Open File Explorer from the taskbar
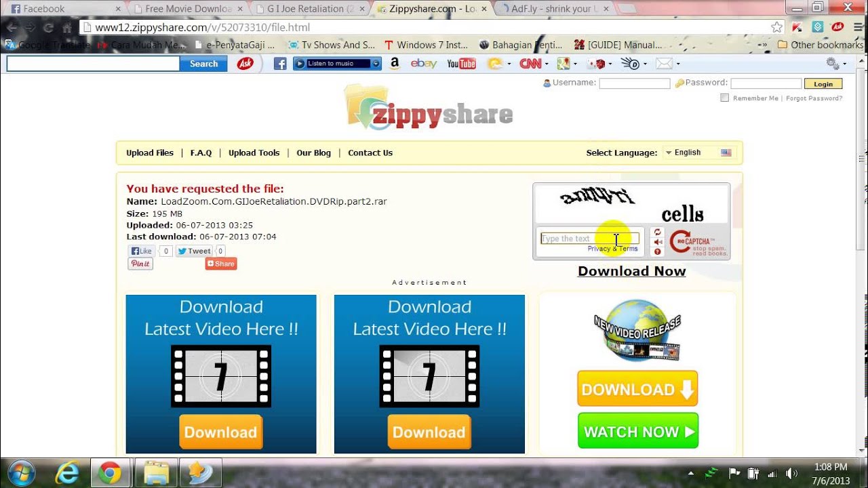Screen dimensions: 868x488 tap(156, 472)
